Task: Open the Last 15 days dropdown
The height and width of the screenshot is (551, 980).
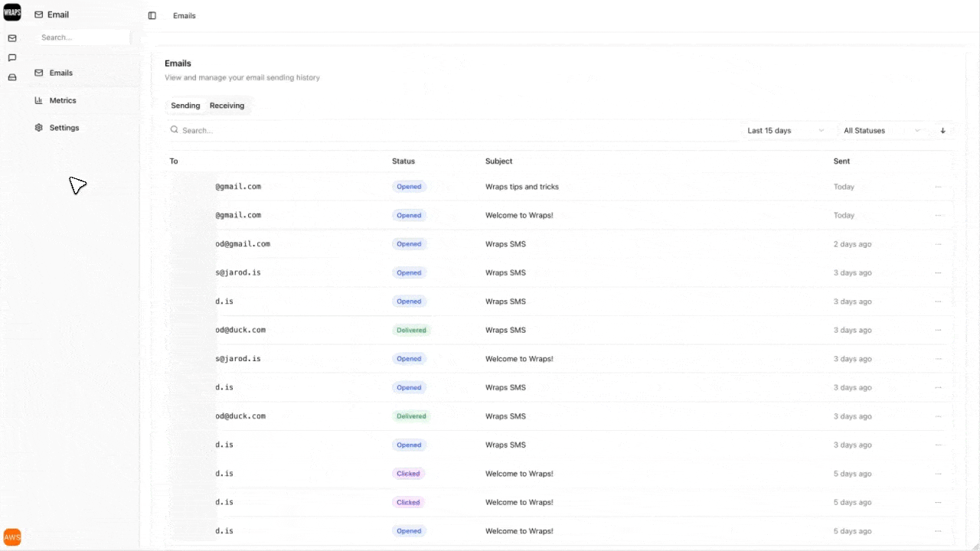Action: pos(784,130)
